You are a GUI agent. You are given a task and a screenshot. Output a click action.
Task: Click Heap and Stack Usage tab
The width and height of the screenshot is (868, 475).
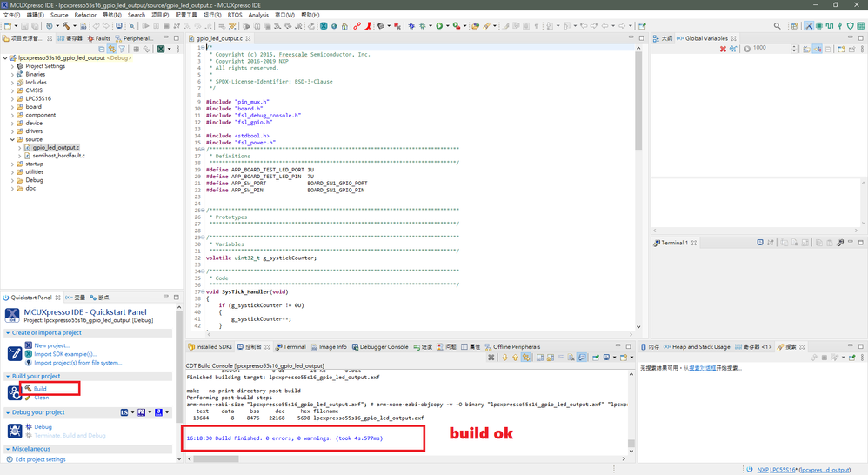click(697, 347)
